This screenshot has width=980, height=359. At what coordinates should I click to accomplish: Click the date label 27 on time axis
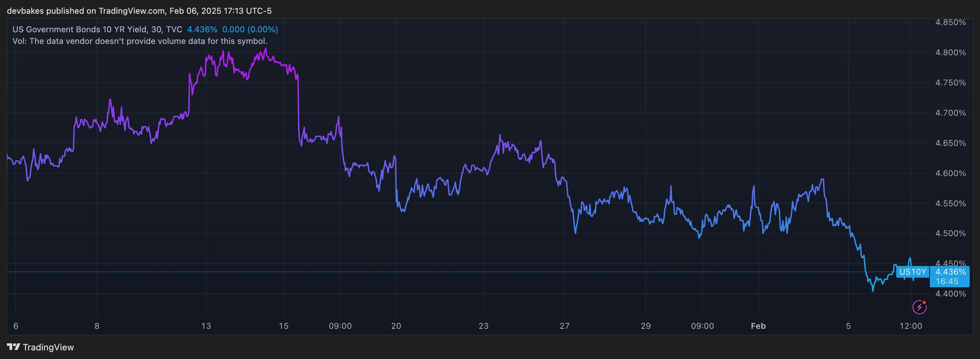[x=565, y=326]
